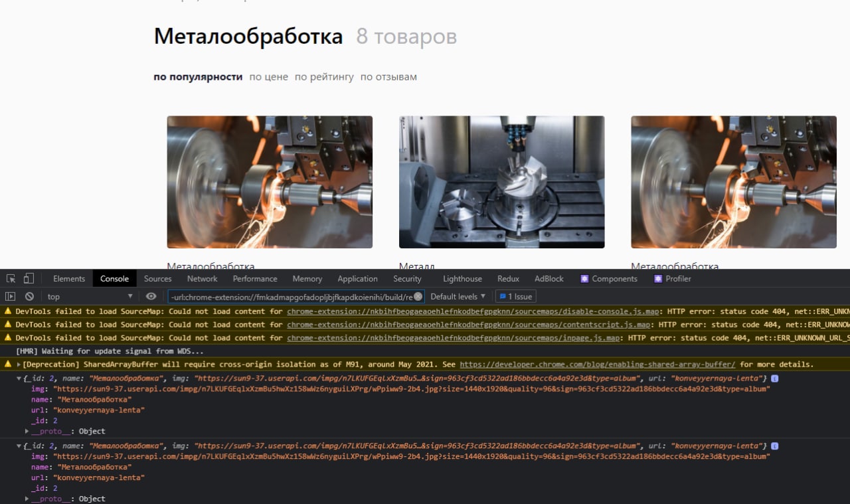The image size is (850, 504).
Task: Toggle device toolbar icon in DevTools
Action: click(x=29, y=279)
